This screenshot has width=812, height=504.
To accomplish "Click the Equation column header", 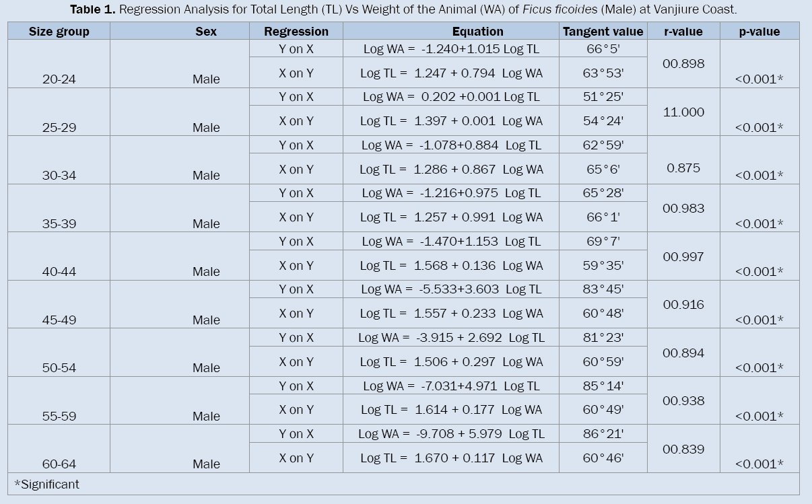I will pyautogui.click(x=477, y=32).
